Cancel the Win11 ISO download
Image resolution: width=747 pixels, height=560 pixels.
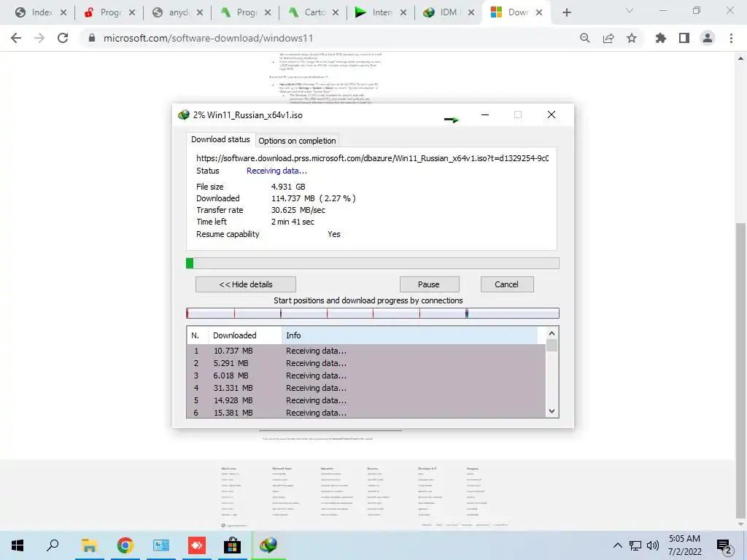(x=506, y=284)
